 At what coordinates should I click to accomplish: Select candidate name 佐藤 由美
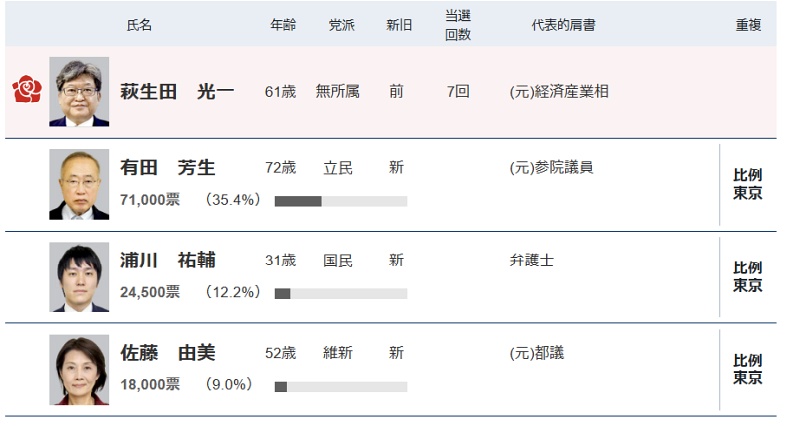pyautogui.click(x=167, y=353)
